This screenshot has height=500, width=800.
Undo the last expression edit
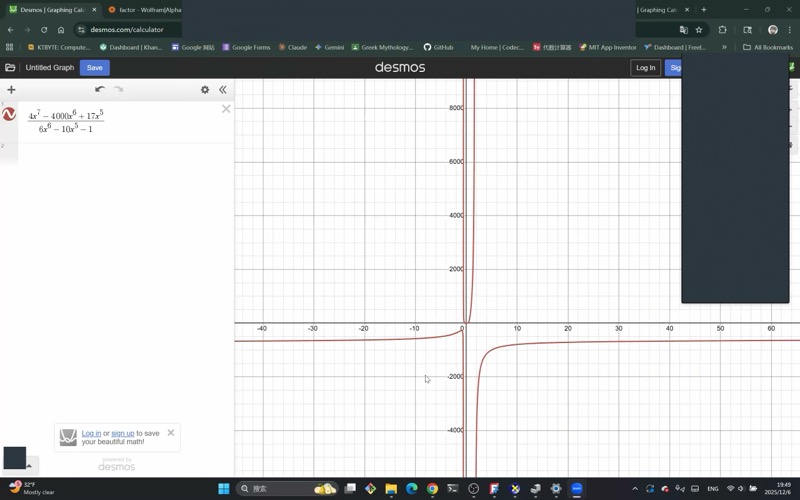100,90
